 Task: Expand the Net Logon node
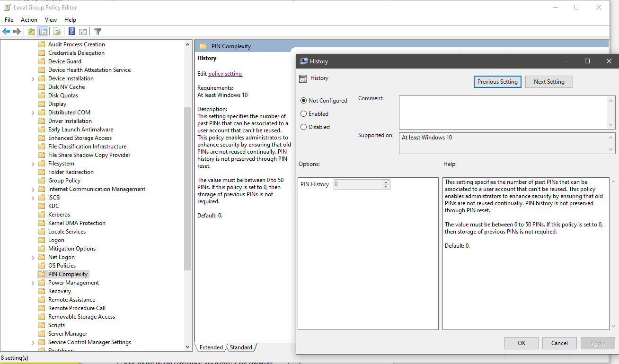tap(33, 257)
